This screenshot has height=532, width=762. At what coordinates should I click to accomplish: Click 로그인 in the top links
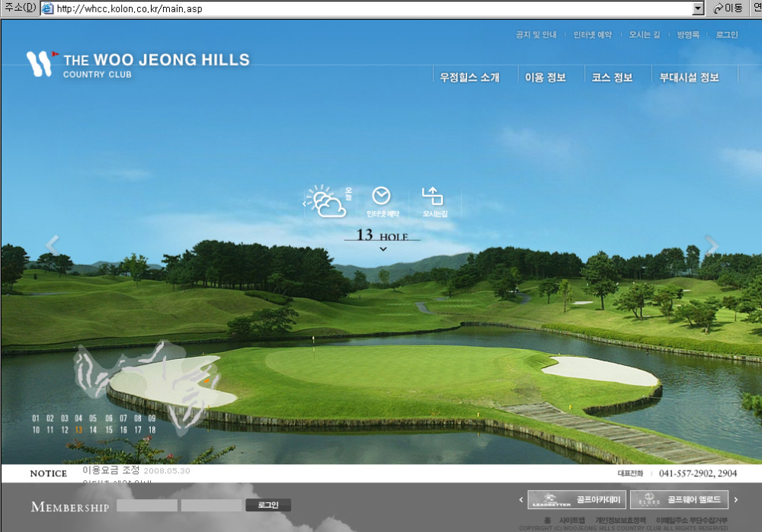point(726,34)
